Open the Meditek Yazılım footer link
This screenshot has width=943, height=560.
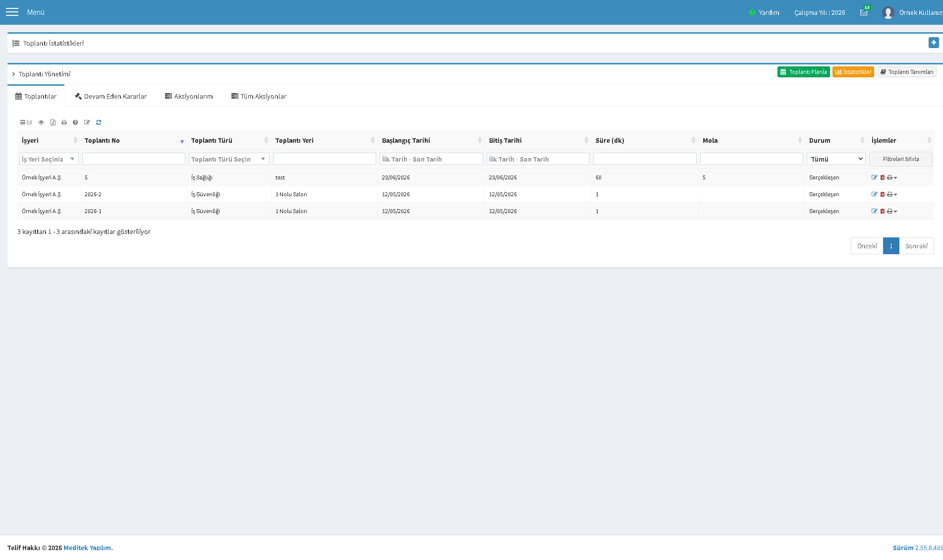(87, 548)
